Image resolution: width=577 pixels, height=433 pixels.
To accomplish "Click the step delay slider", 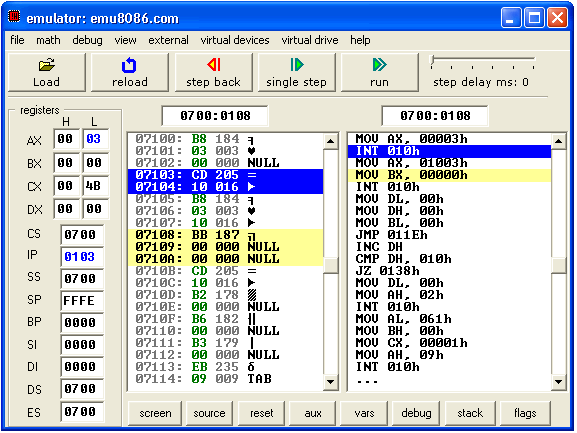I will 483,62.
